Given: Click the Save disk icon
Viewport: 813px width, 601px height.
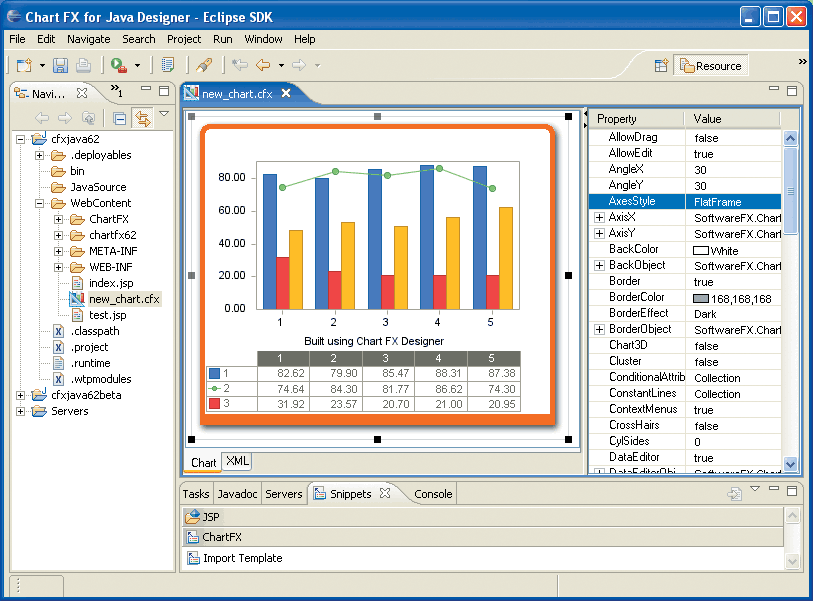Looking at the screenshot, I should tap(60, 65).
